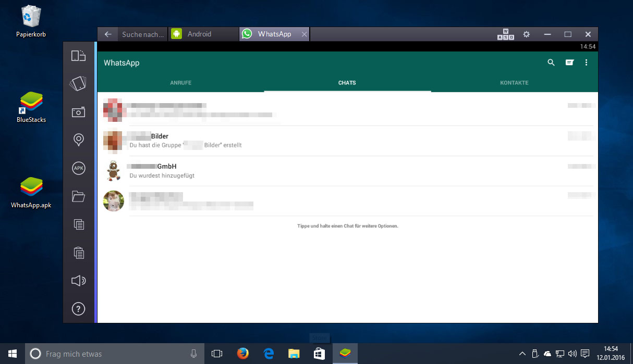Click the pixelated avatar of the Bilder group
The image size is (633, 364).
[113, 141]
